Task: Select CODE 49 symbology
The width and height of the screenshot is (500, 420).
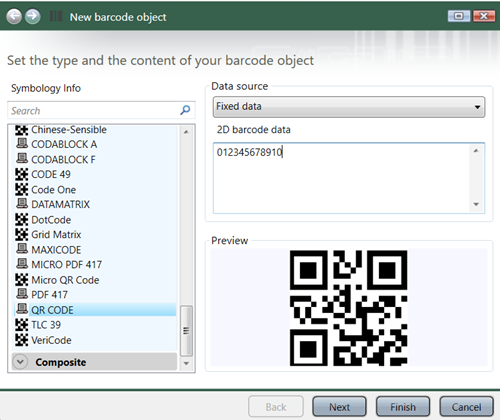Action: pos(51,174)
